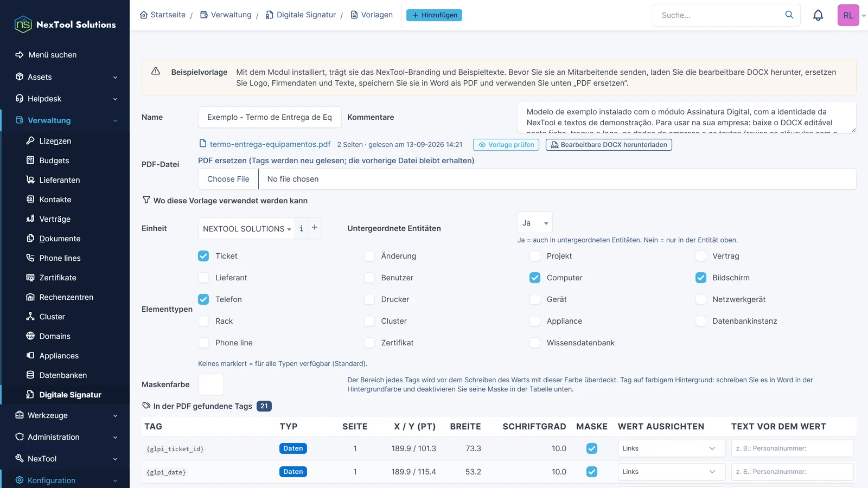Click the Name input field
Viewport: 868px width, 488px height.
270,117
